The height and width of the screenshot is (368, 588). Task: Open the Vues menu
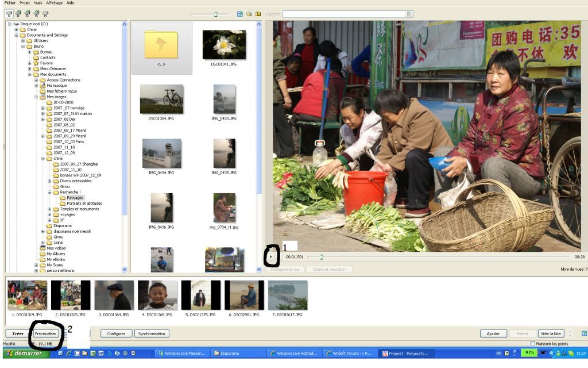38,3
